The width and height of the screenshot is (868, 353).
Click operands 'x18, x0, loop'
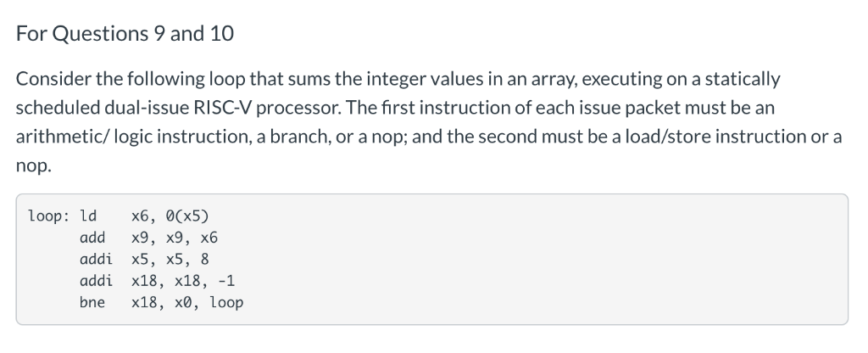coord(187,303)
